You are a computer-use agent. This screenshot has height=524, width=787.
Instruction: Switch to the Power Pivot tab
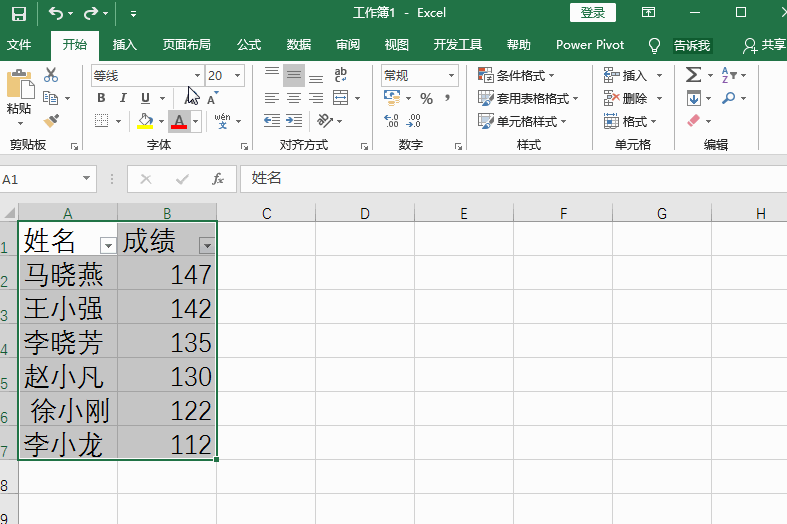[x=590, y=45]
